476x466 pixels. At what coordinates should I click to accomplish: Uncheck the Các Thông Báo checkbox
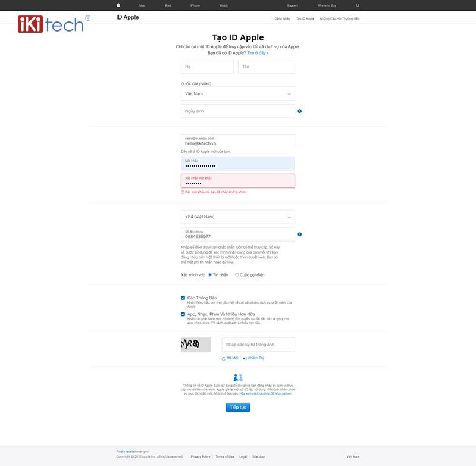pos(183,298)
